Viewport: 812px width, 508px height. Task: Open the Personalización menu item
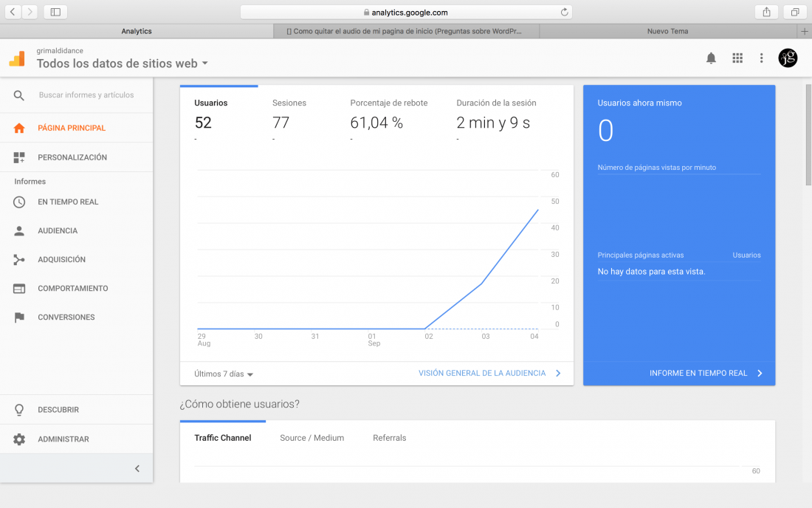[77, 157]
